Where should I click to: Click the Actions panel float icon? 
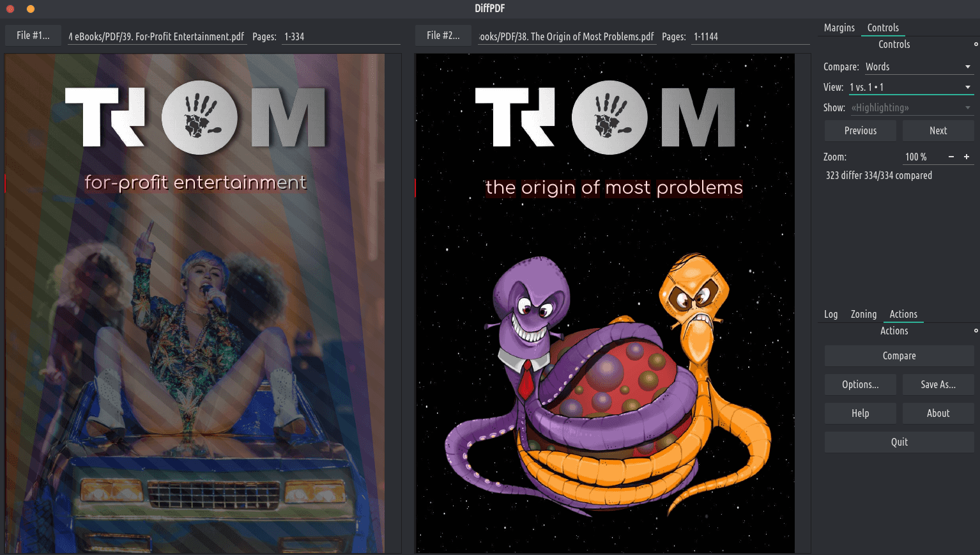[976, 331]
